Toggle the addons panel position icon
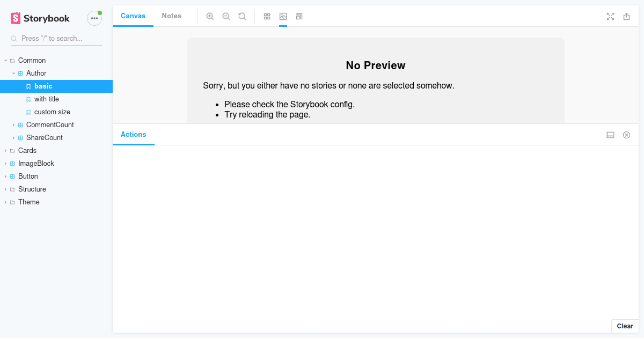 tap(610, 135)
